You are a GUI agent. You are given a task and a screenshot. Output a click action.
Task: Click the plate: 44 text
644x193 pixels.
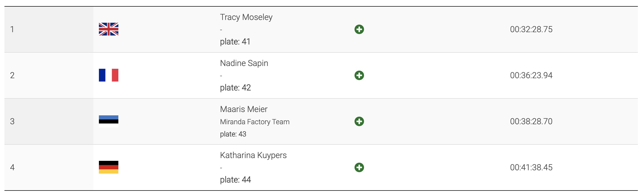point(235,180)
